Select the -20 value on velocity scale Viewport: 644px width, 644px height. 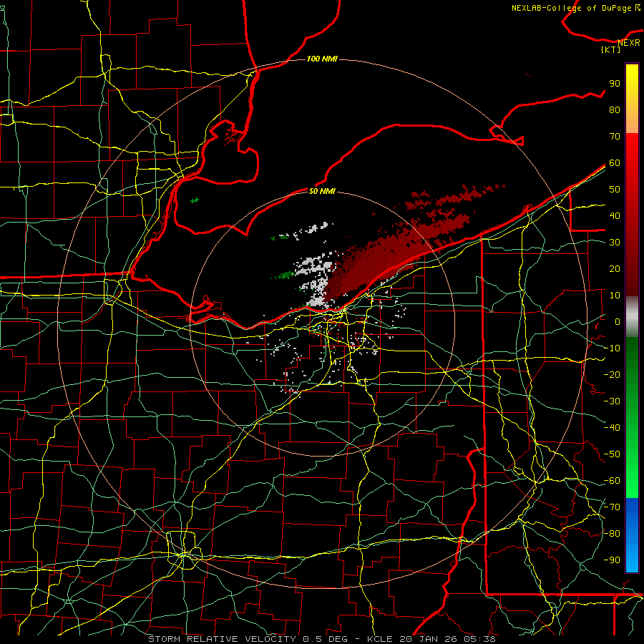point(612,375)
